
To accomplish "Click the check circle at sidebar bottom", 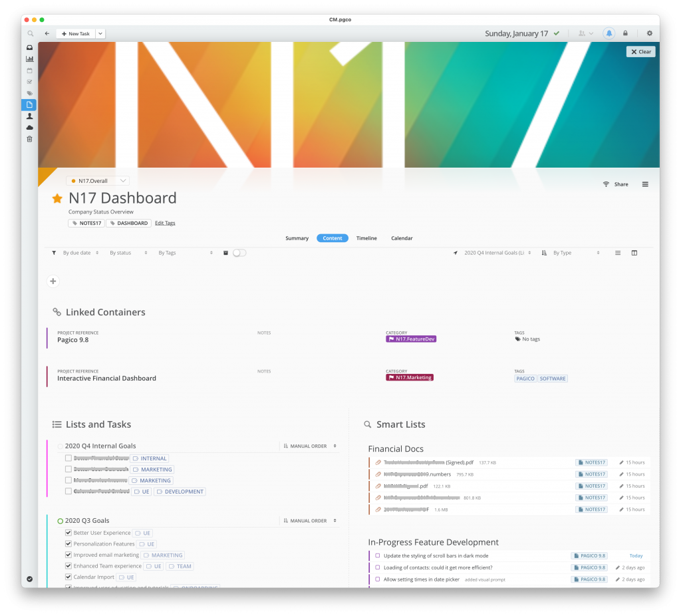I will tap(29, 579).
